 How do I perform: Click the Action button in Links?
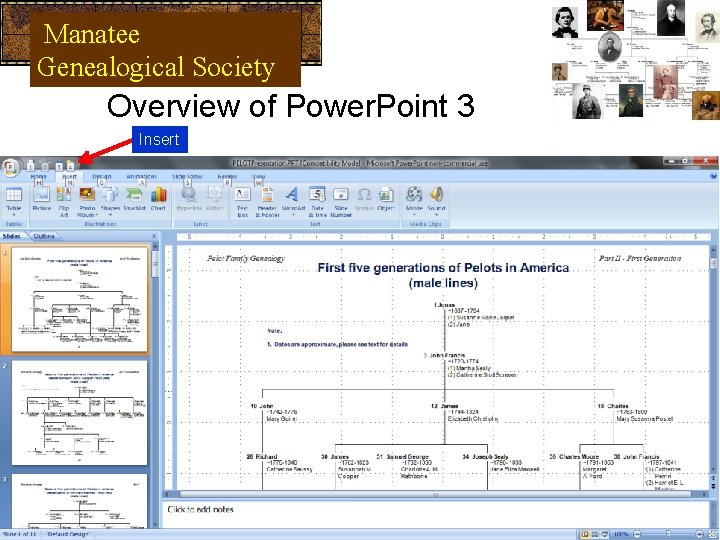214,199
